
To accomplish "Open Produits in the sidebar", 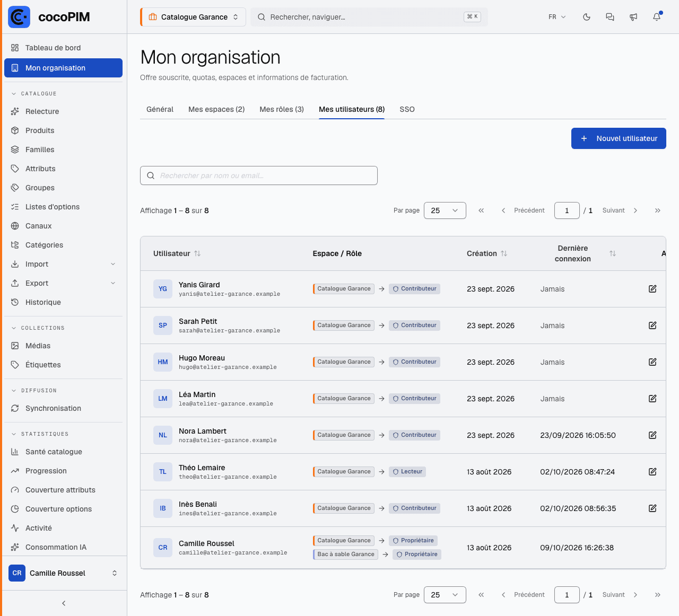I will pyautogui.click(x=64, y=130).
